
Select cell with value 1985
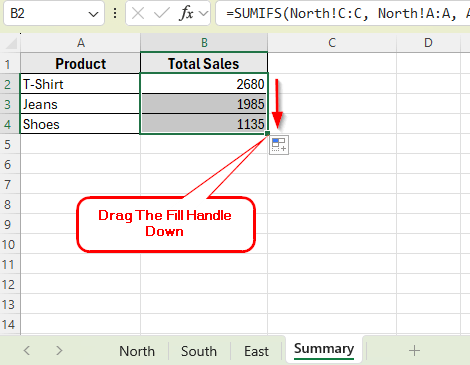pos(204,104)
